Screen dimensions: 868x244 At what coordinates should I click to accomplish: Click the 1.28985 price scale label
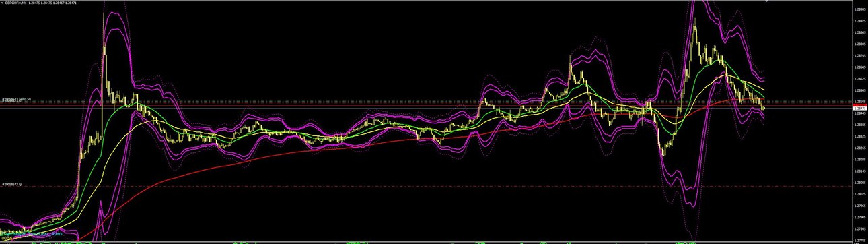(x=859, y=10)
